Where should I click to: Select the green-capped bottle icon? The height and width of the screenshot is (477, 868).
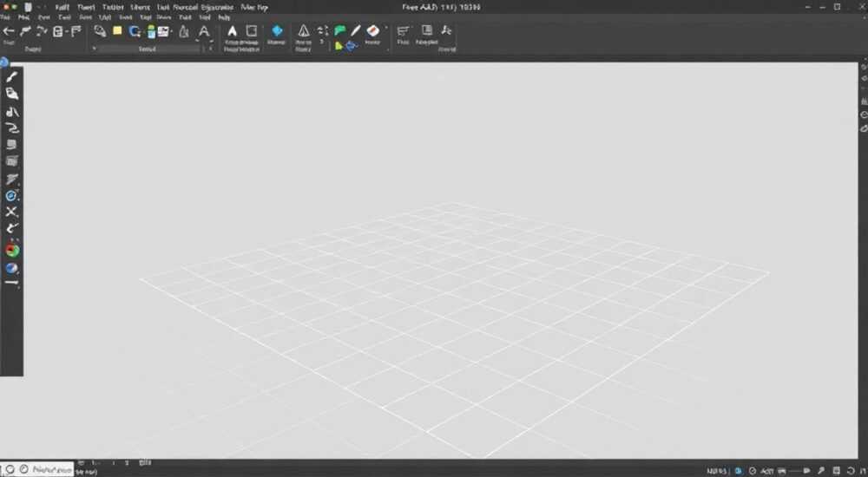[151, 31]
